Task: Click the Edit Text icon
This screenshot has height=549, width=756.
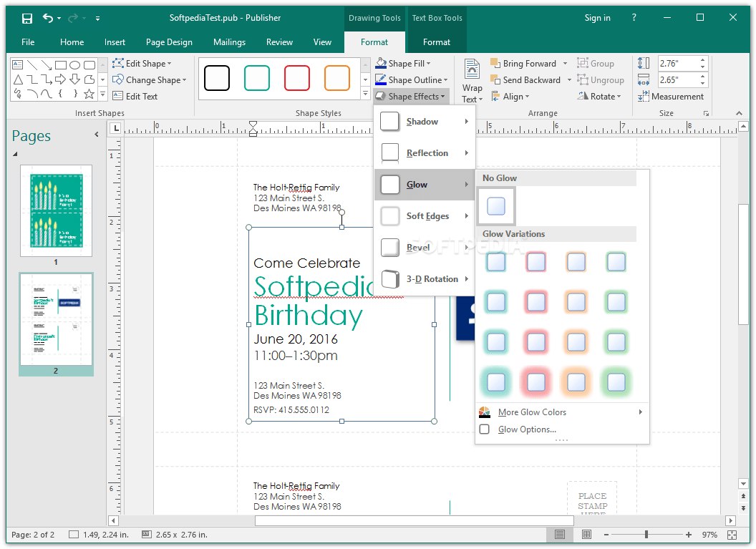Action: click(x=117, y=97)
